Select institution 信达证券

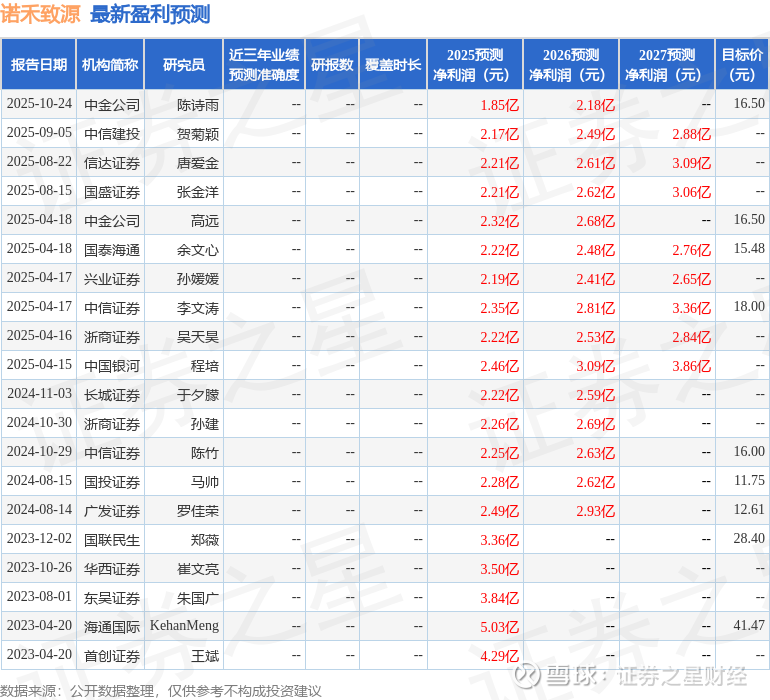pos(112,163)
